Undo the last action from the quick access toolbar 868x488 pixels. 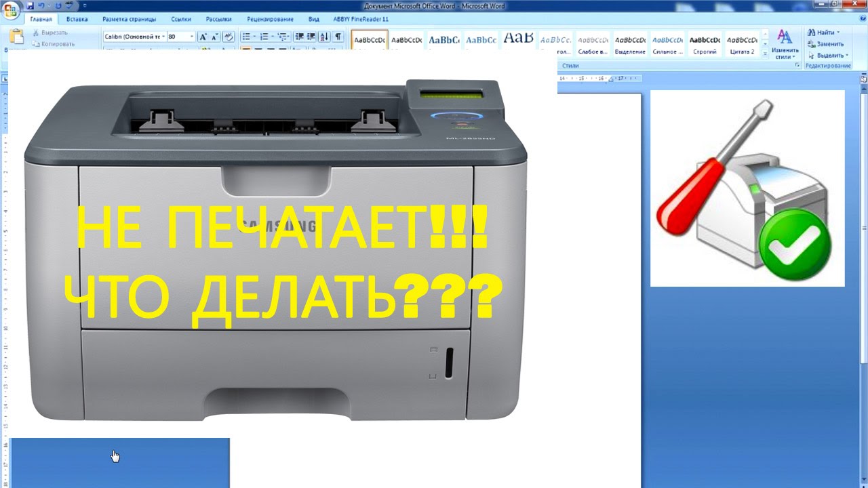(x=42, y=5)
